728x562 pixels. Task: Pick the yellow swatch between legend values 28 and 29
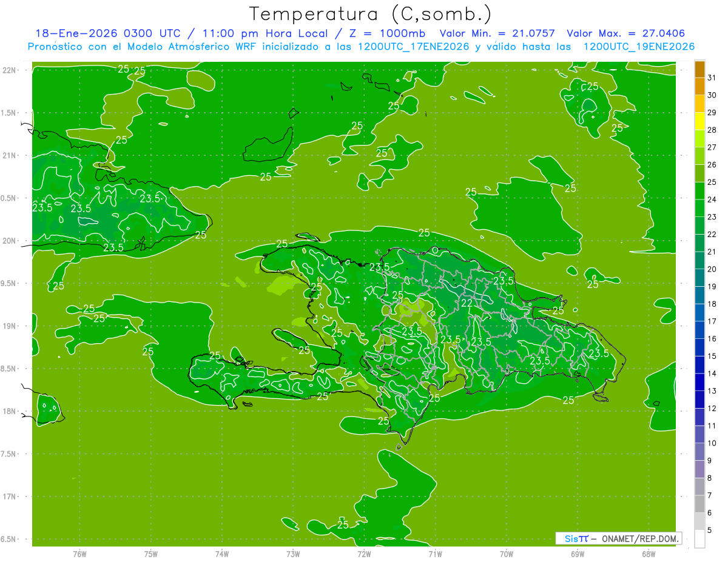click(699, 121)
